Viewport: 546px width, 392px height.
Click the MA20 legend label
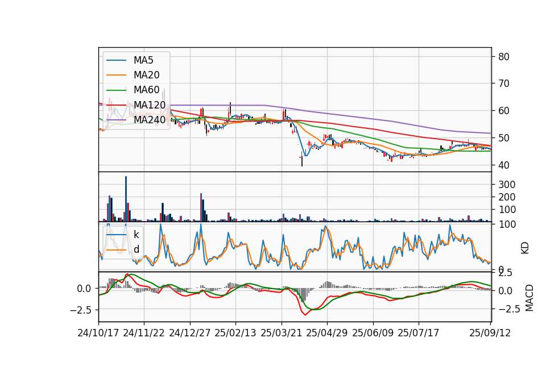point(147,75)
